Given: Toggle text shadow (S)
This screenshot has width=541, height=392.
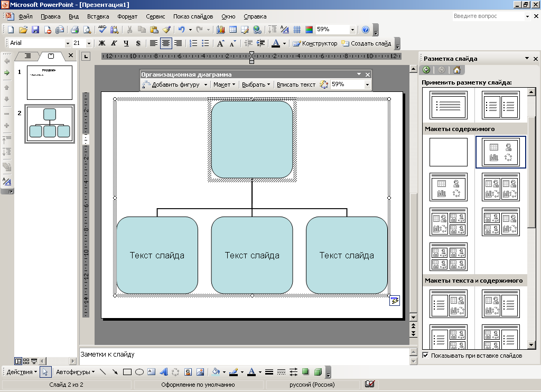Looking at the screenshot, I should click(138, 43).
